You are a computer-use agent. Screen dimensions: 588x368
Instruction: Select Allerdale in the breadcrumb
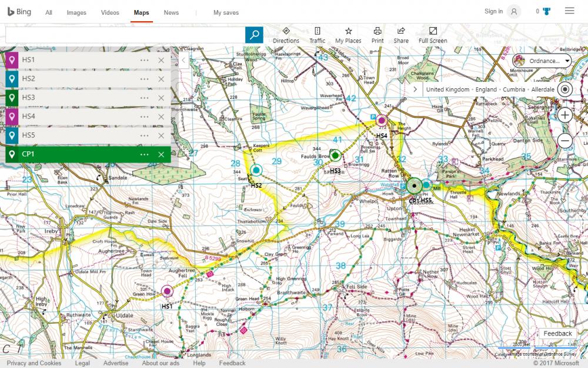(543, 89)
